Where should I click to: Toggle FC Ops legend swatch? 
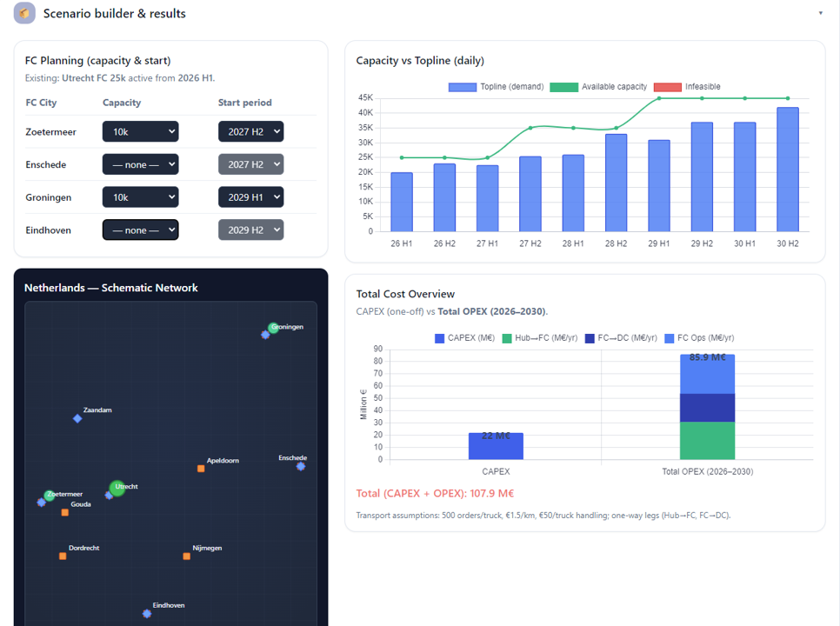click(x=669, y=338)
